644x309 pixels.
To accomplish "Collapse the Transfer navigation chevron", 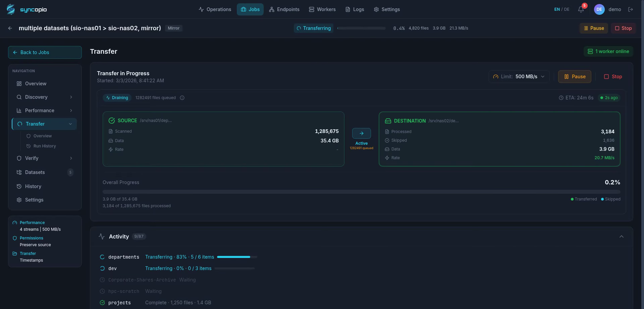I will pos(70,124).
